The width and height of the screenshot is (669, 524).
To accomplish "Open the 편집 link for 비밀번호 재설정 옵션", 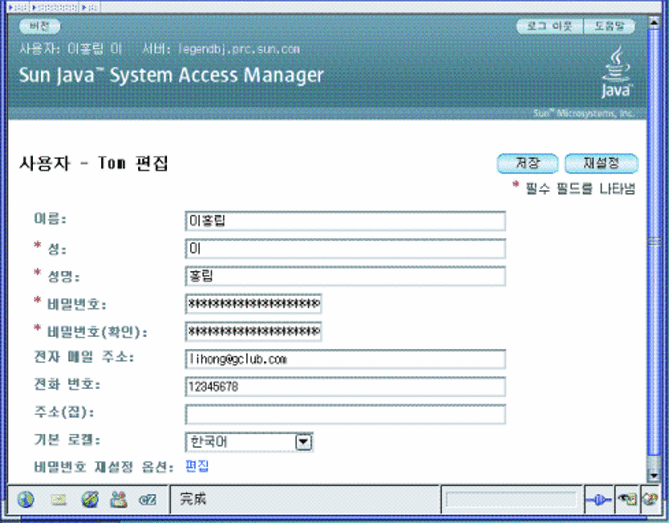I will [197, 466].
